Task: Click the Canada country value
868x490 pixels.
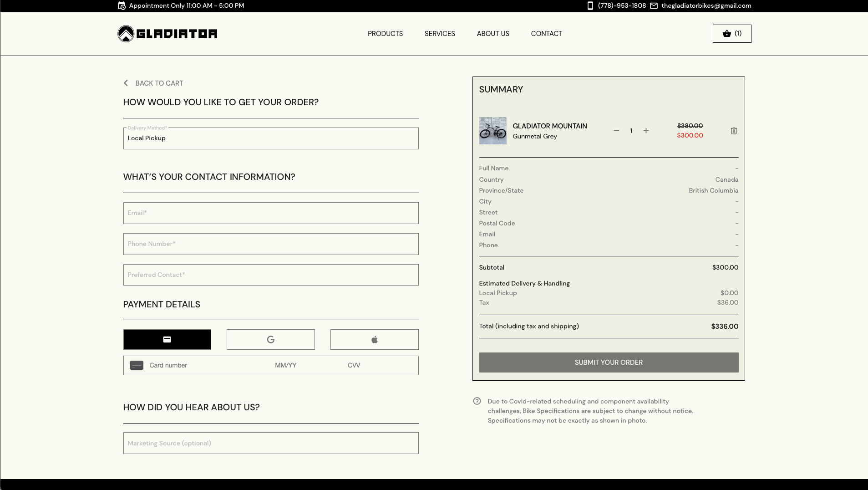Action: (x=727, y=179)
